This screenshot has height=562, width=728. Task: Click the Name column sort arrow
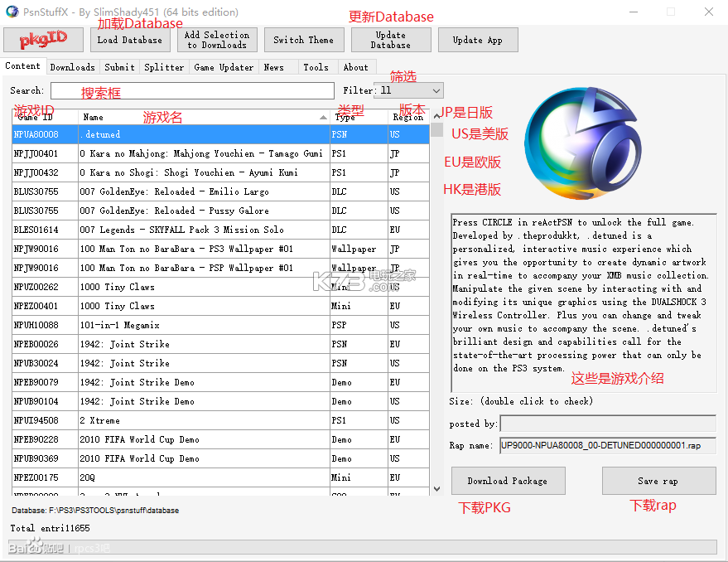click(323, 117)
